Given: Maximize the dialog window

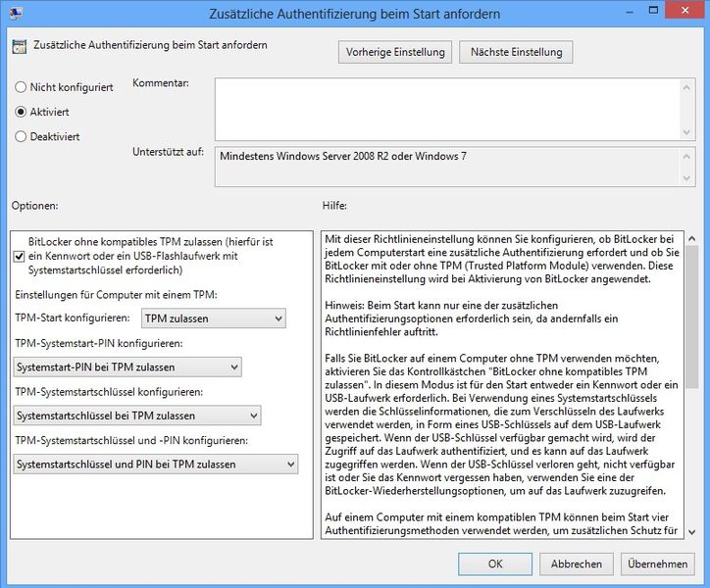Looking at the screenshot, I should pos(653,10).
